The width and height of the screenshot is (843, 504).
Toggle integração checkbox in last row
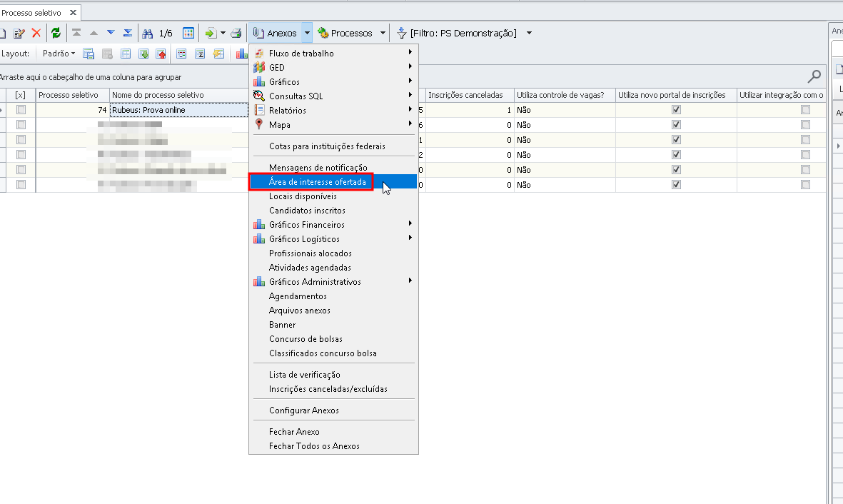[805, 185]
